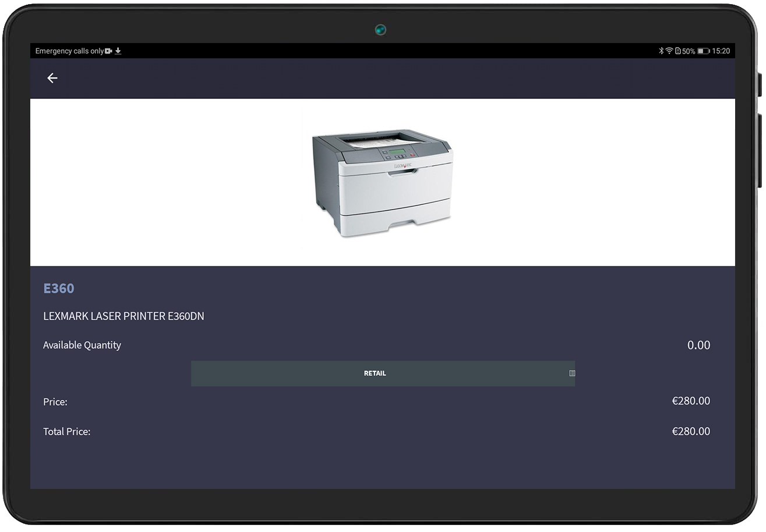Image resolution: width=766 pixels, height=532 pixels.
Task: Click the €280.00 Total Price value
Action: (691, 431)
